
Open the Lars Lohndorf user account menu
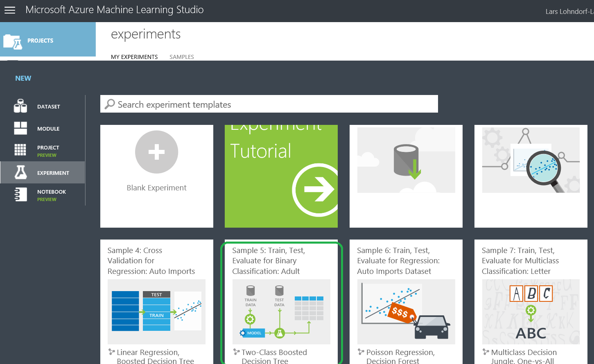click(x=569, y=11)
